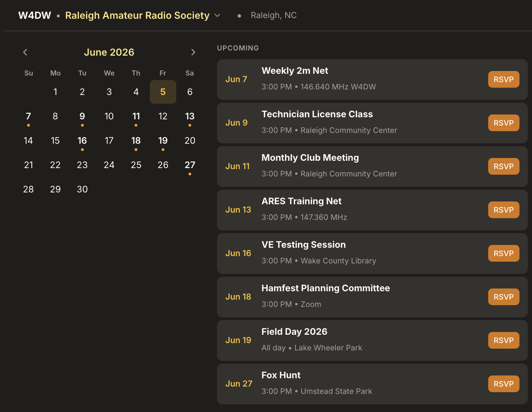Open Hamfest Planning Committee event title
Viewport: 532px width, 412px height.
pyautogui.click(x=326, y=288)
